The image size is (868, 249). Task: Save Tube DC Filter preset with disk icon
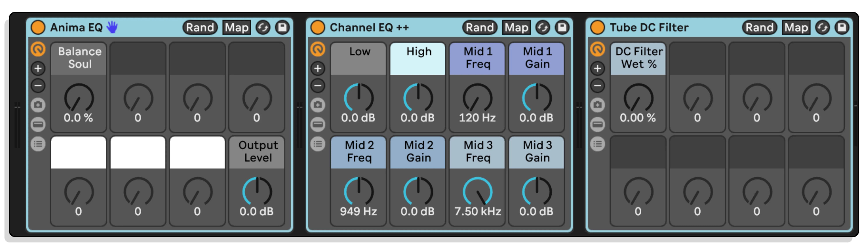(x=842, y=27)
